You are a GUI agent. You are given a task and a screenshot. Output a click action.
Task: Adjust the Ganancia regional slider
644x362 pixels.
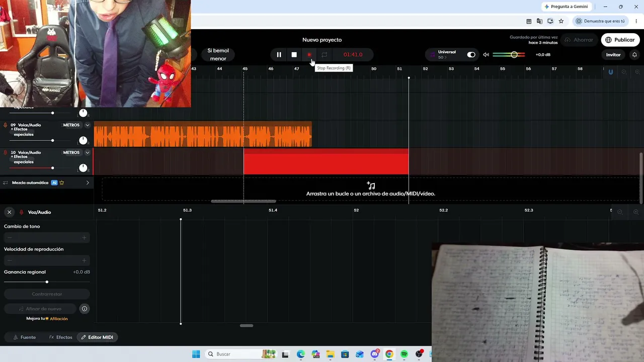(x=47, y=282)
